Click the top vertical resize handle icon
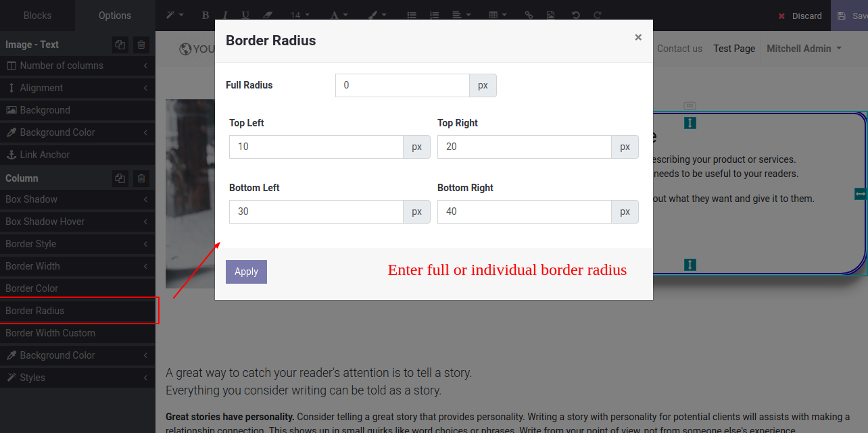The width and height of the screenshot is (868, 433). (690, 123)
